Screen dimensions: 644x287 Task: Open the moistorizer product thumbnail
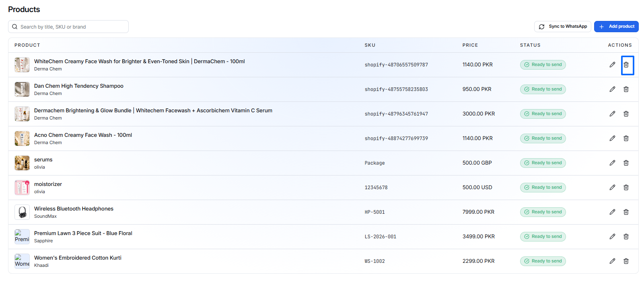coord(22,188)
